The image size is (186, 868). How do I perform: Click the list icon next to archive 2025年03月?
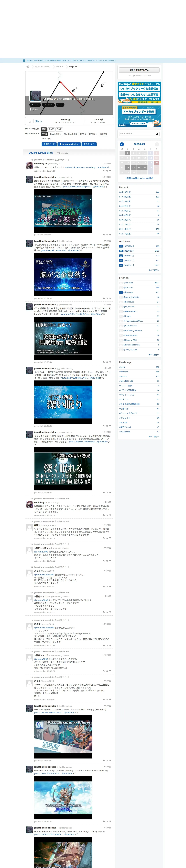[121, 251]
